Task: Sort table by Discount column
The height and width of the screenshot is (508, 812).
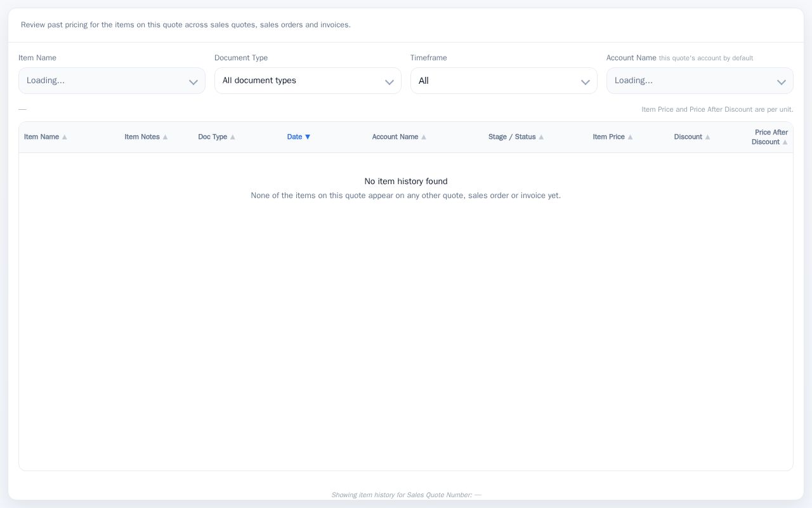Action: tap(691, 137)
